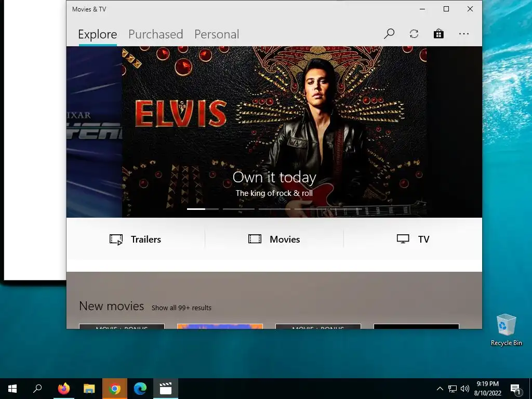Viewport: 532px width, 399px height.
Task: Open the Trailers category
Action: point(136,239)
